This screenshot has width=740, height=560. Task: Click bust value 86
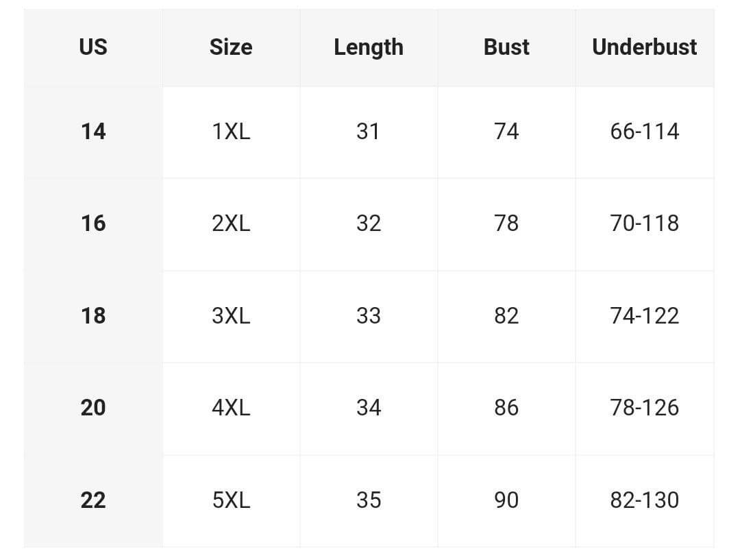506,408
